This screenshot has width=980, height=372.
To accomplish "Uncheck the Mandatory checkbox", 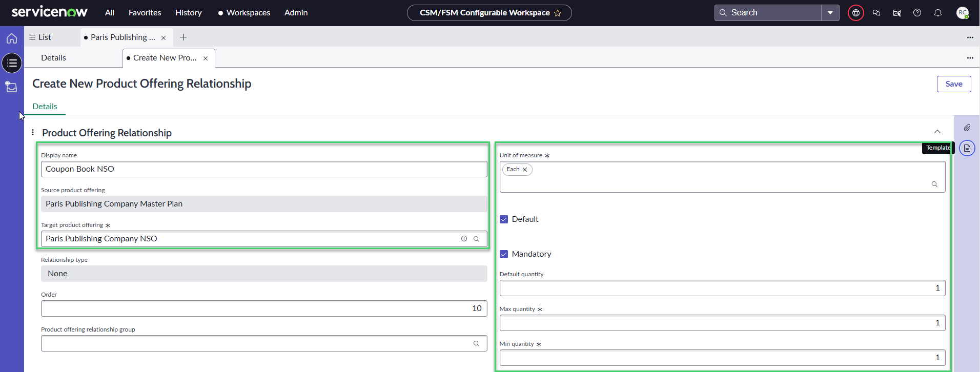I will 504,254.
